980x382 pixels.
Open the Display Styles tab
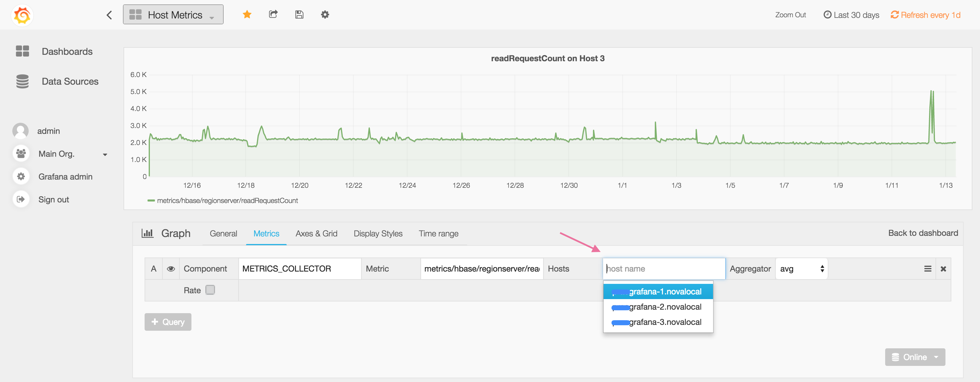tap(378, 233)
